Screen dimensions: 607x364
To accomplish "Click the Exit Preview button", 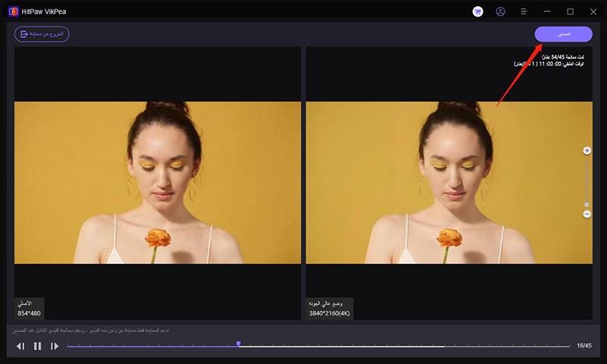I will click(42, 34).
